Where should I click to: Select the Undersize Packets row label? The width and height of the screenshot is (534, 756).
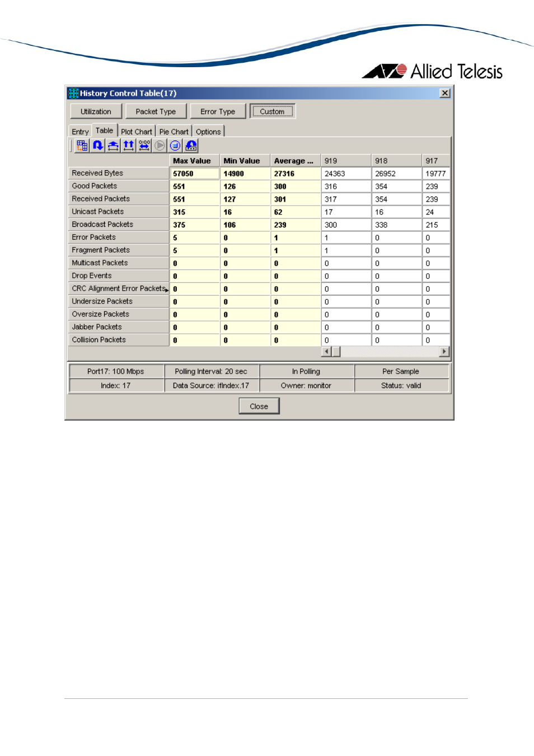pos(119,301)
